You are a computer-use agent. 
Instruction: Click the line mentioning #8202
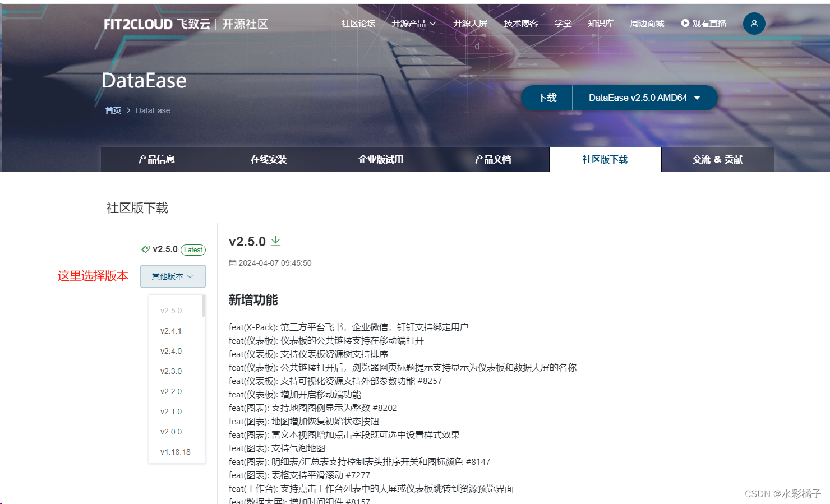point(313,408)
